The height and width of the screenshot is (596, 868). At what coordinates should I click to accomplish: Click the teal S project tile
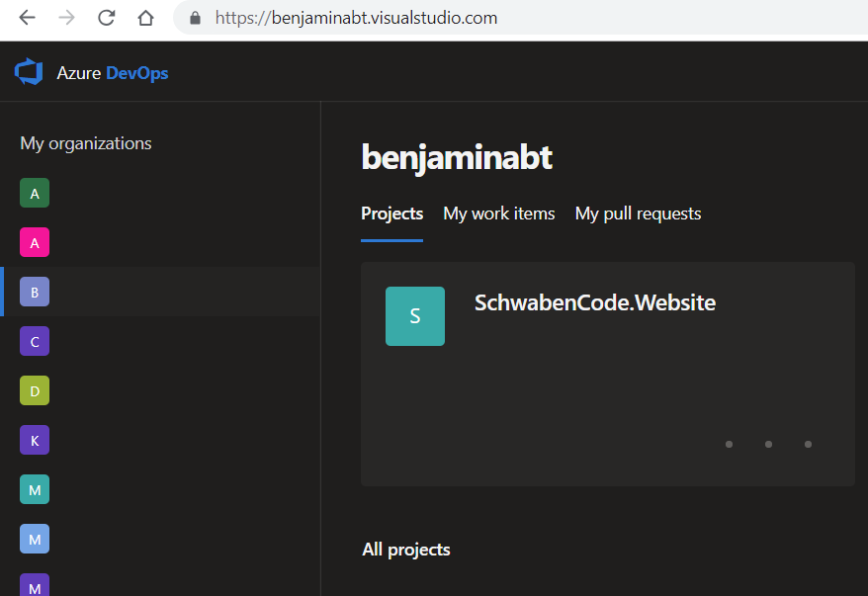point(414,316)
